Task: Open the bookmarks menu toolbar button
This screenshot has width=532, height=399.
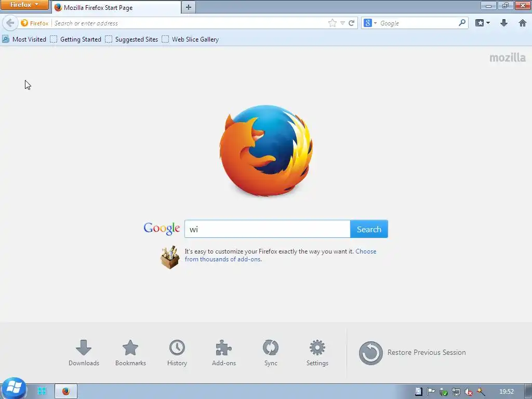Action: tap(483, 23)
